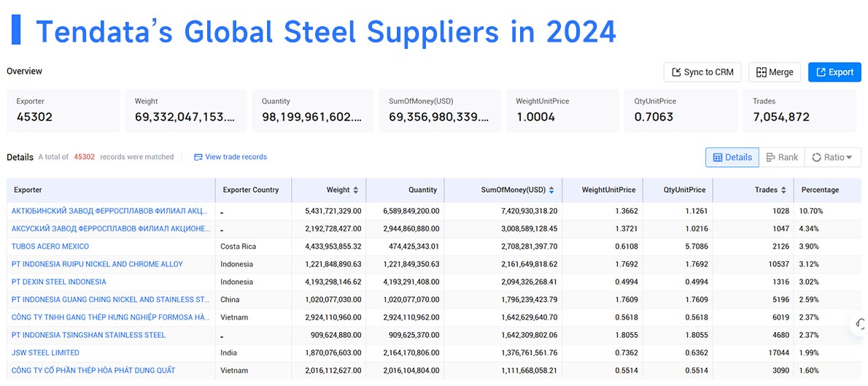Click the trades value 17044
Image resolution: width=868 pixels, height=386 pixels.
point(778,352)
